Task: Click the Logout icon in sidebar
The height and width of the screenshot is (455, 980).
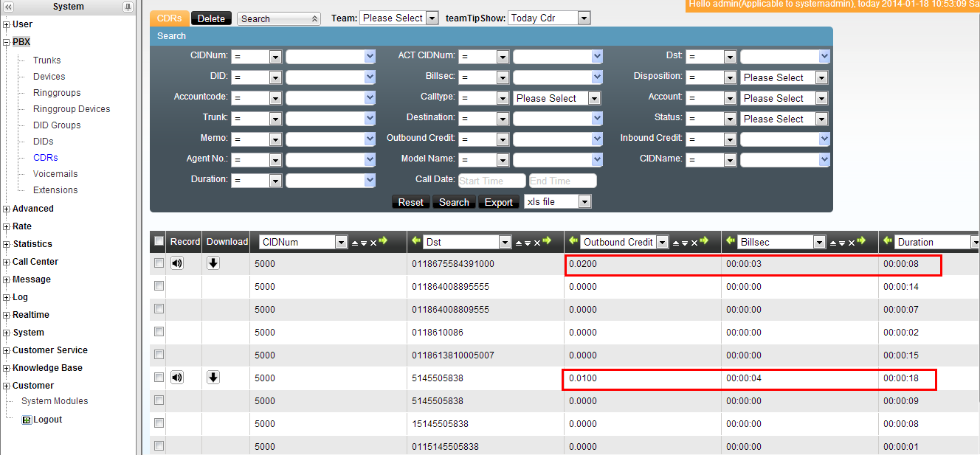Action: [27, 420]
